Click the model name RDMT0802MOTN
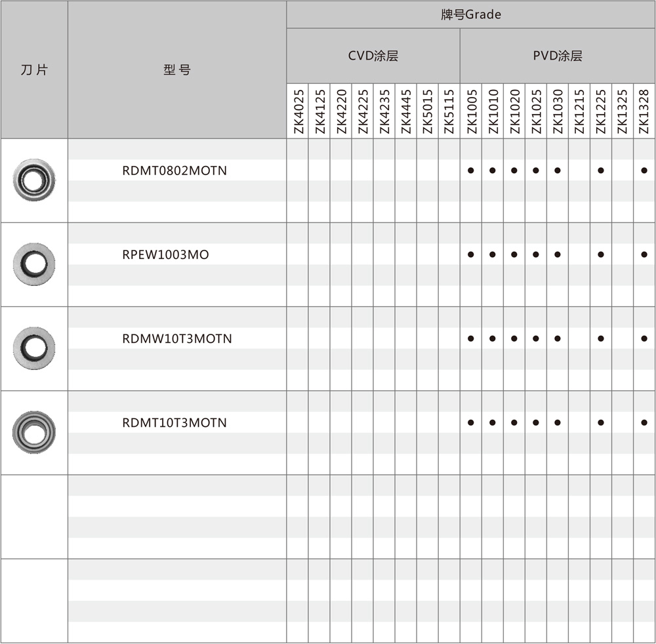This screenshot has width=656, height=644. point(174,171)
